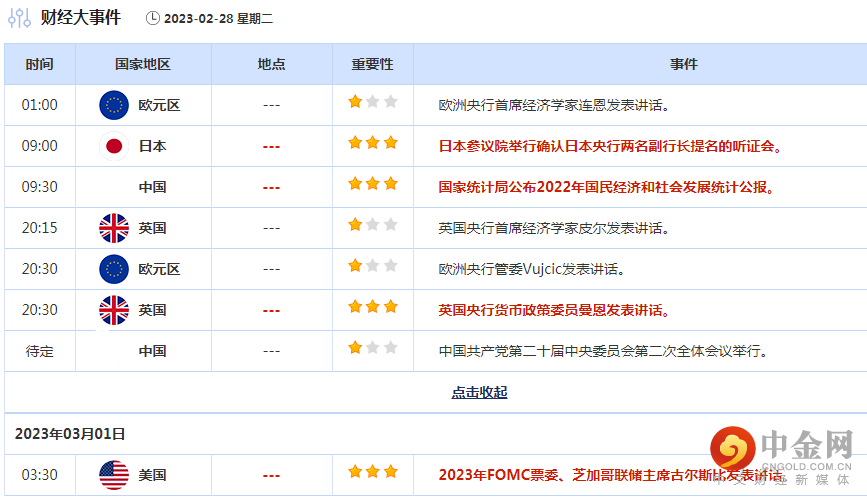
Task: Click the 时间 column header
Action: tap(39, 64)
